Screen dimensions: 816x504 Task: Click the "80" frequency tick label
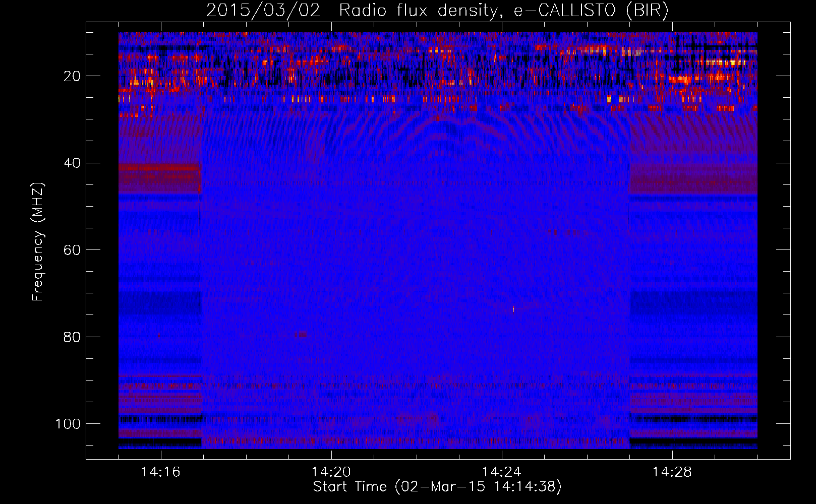(73, 337)
